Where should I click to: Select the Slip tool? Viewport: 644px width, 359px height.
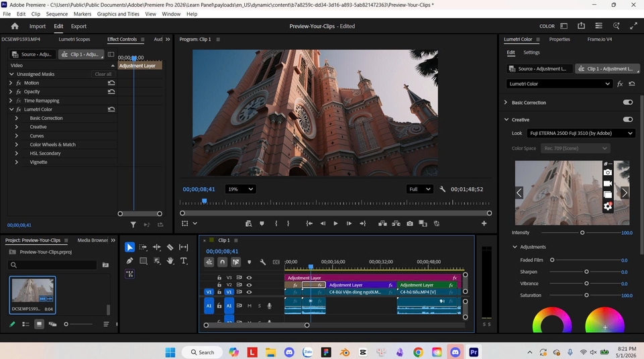coord(184,248)
